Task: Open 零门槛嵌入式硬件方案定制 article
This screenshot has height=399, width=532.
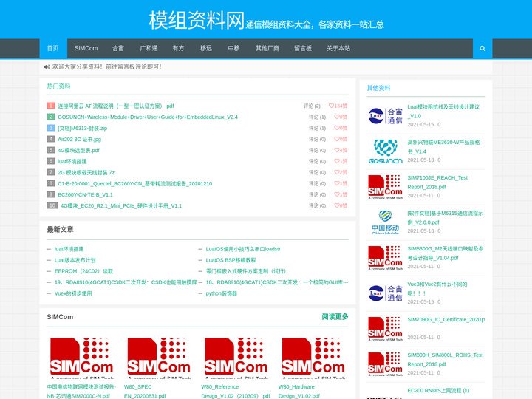Action: [245, 271]
